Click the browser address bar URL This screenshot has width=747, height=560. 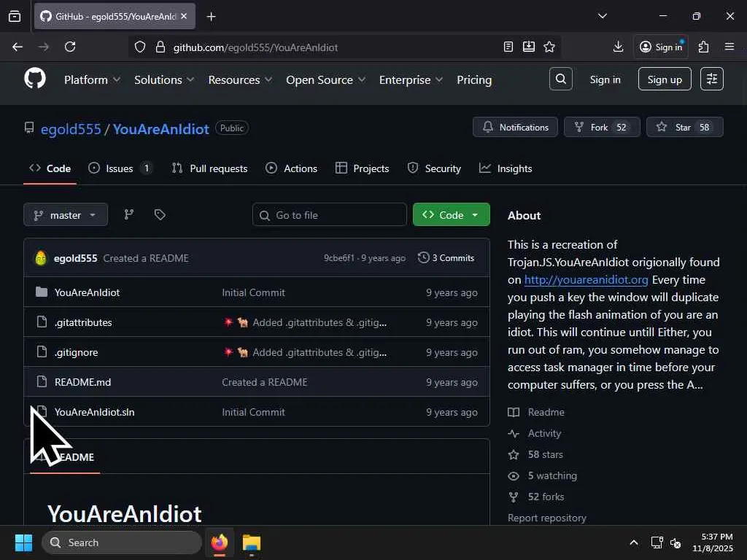click(x=255, y=47)
